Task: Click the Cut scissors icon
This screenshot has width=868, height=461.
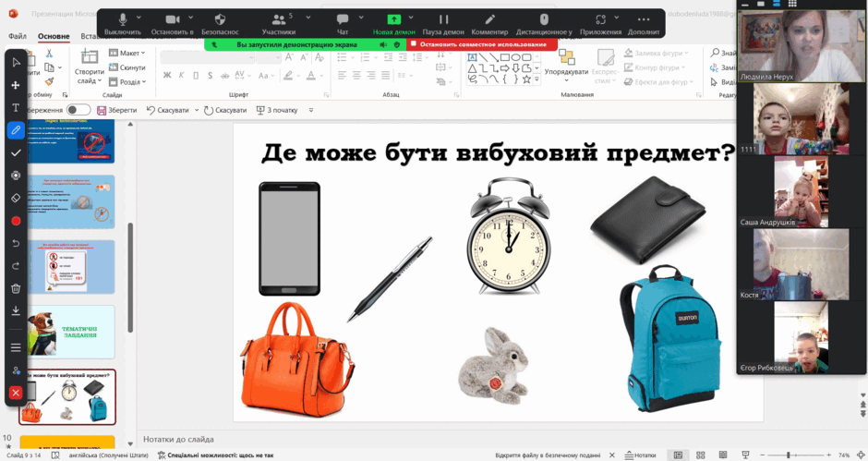Action: click(x=49, y=54)
